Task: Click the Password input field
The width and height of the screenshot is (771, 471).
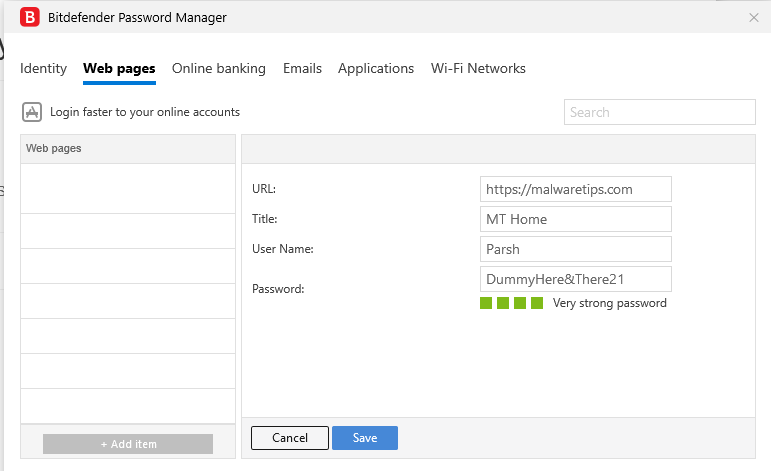Action: tap(575, 279)
